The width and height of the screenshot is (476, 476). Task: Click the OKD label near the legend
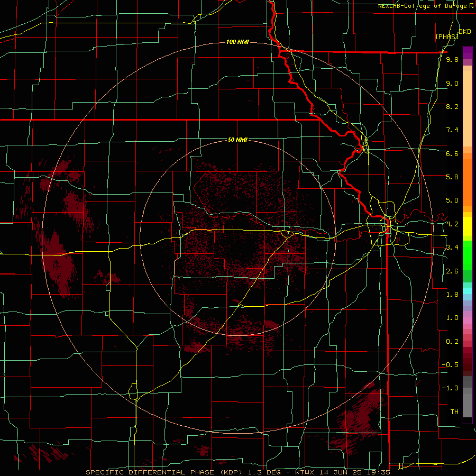465,32
